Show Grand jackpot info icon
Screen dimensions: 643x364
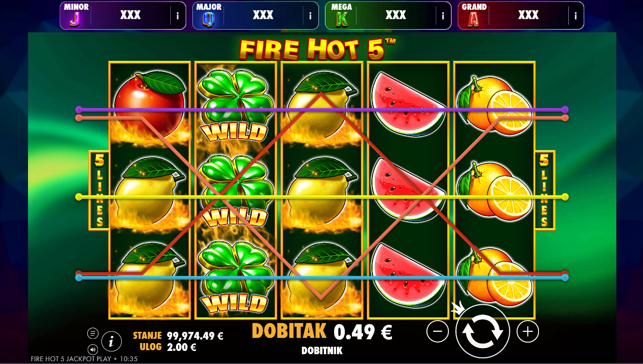click(x=576, y=16)
